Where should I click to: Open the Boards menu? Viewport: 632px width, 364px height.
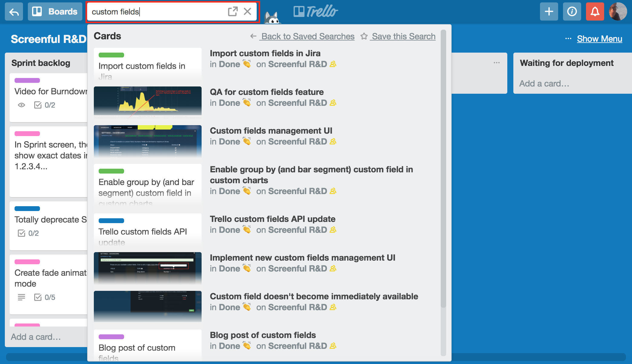(55, 11)
